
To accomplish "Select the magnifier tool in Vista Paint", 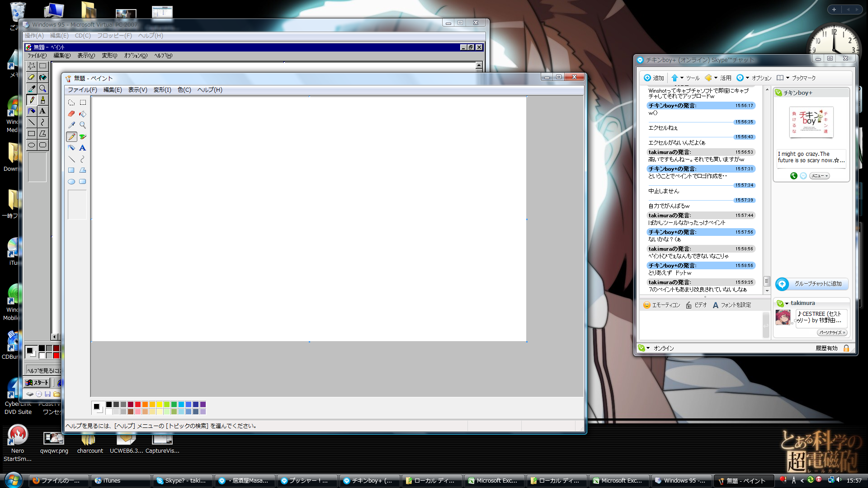I will 83,125.
